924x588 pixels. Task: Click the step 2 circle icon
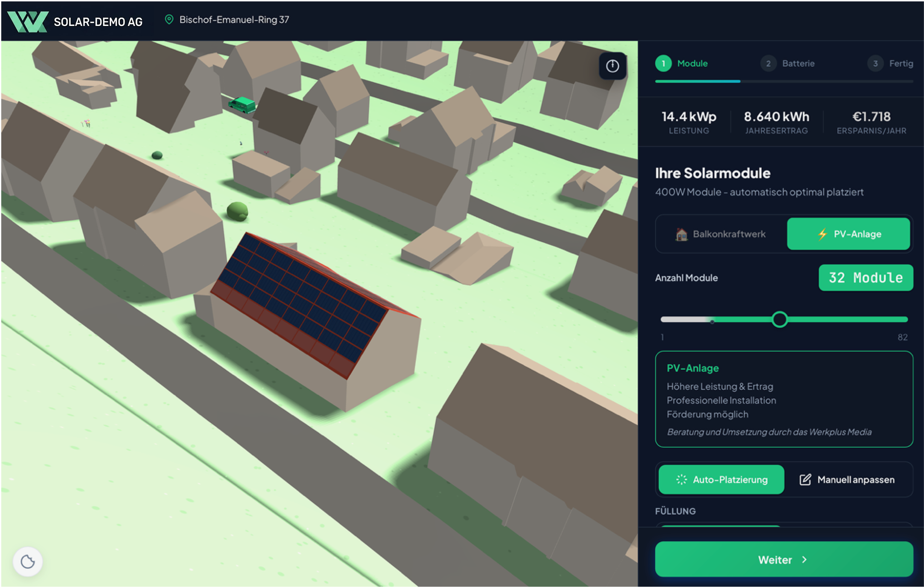768,64
